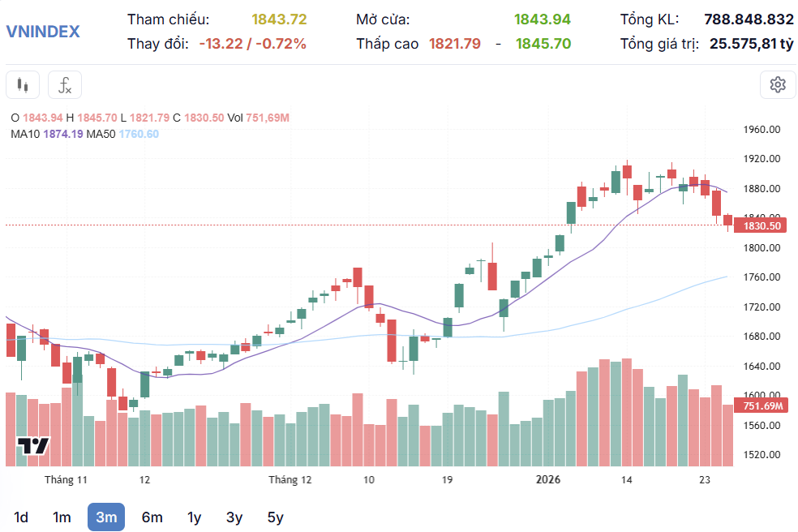Viewport: 798px width, 532px height.
Task: Select the 3m timeframe
Action: pos(106,517)
